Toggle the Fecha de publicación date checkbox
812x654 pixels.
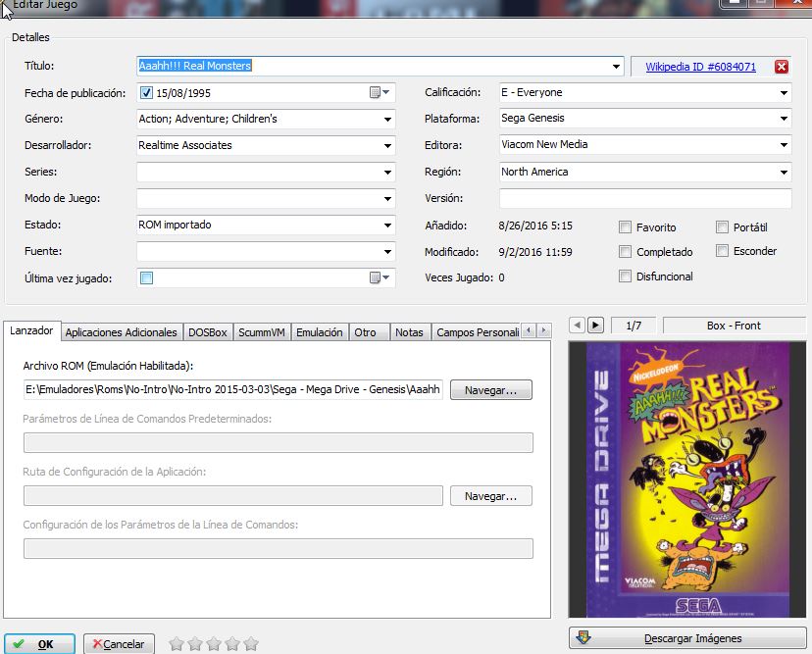coord(146,93)
